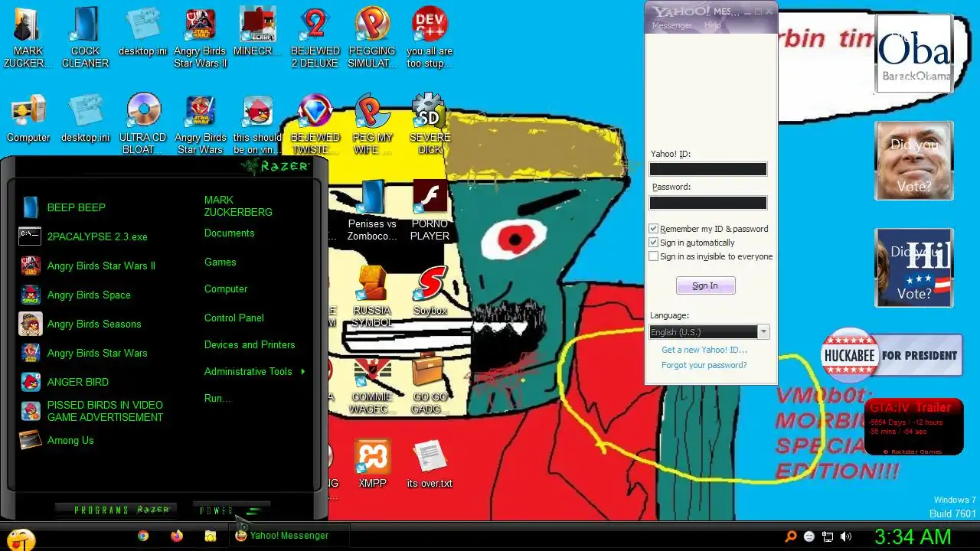This screenshot has height=551, width=980.
Task: Open the COMMIE WAGEC... desktop icon
Action: (372, 383)
